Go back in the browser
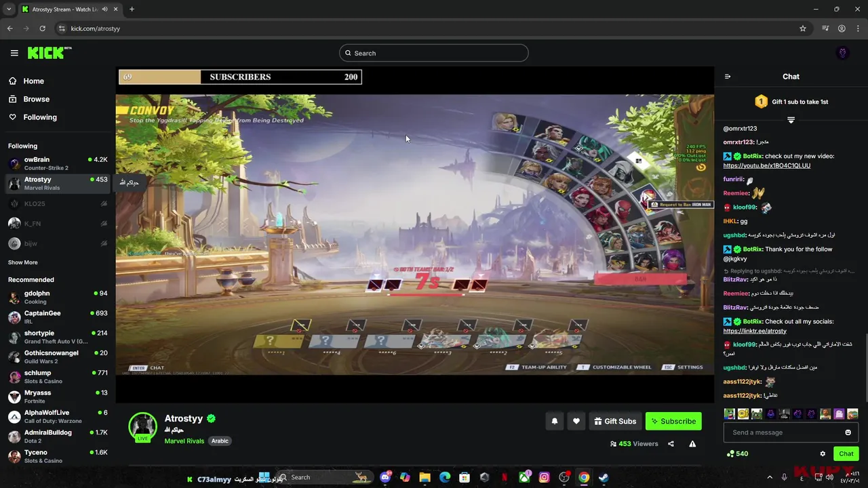The width and height of the screenshot is (868, 488). point(9,28)
